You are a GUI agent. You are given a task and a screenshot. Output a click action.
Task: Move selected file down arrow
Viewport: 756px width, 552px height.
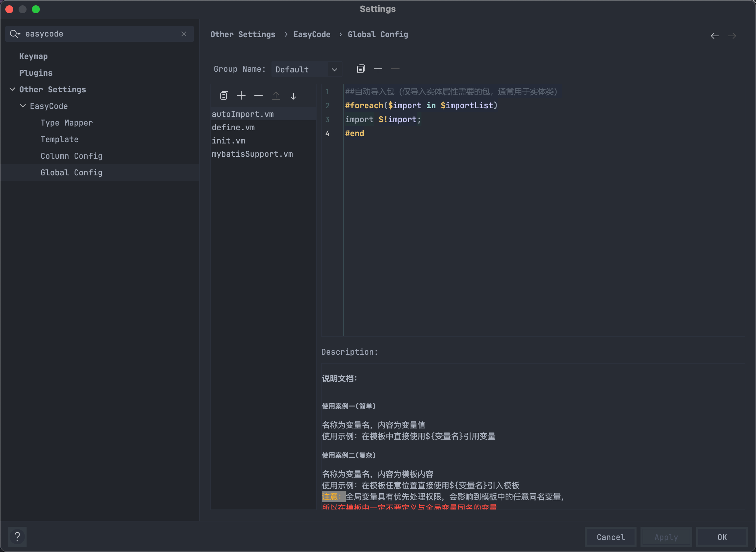click(293, 96)
